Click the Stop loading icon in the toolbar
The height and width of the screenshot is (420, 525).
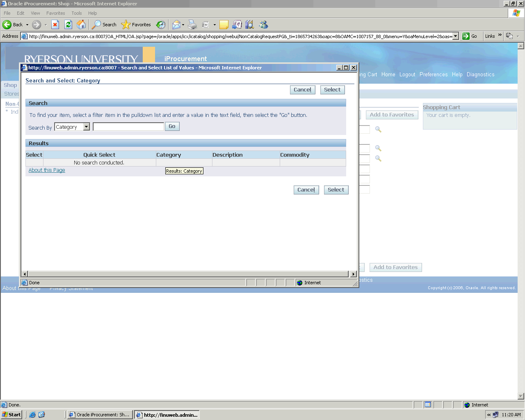click(x=55, y=25)
